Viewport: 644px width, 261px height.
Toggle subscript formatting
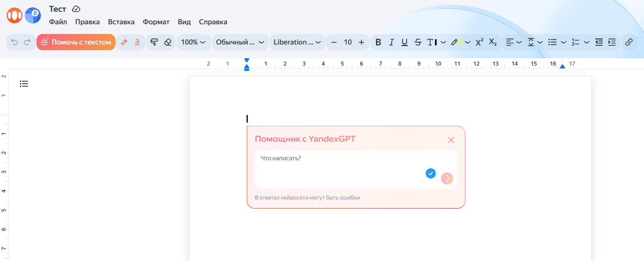(x=493, y=42)
